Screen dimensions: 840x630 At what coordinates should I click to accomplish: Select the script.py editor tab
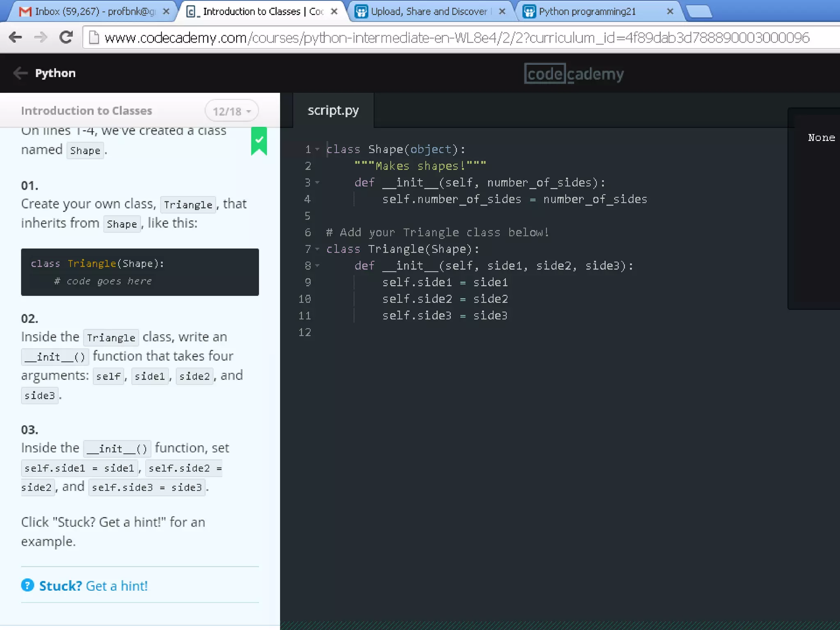pyautogui.click(x=333, y=110)
